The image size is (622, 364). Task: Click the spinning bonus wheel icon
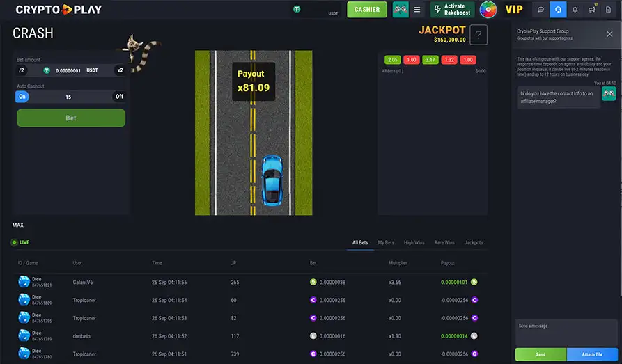(x=488, y=10)
